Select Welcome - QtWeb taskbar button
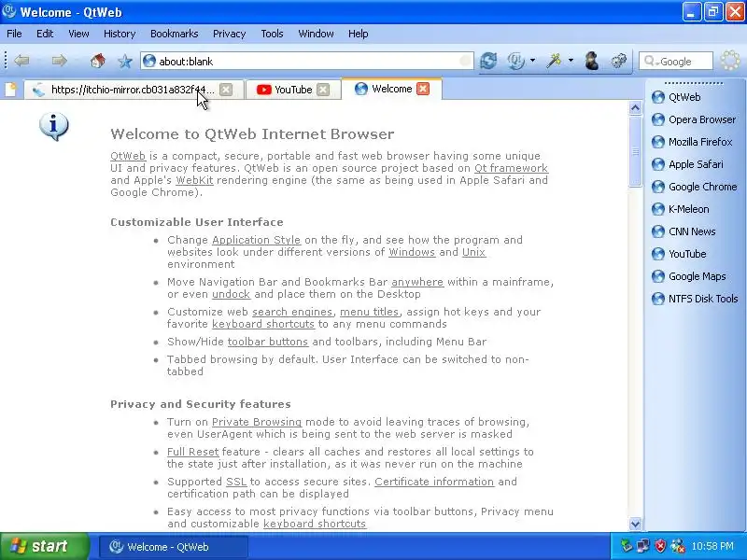747x560 pixels. click(x=174, y=547)
